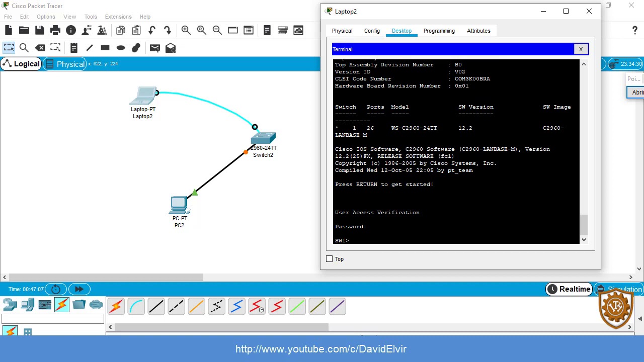Reset the workspace zoom

(x=202, y=31)
